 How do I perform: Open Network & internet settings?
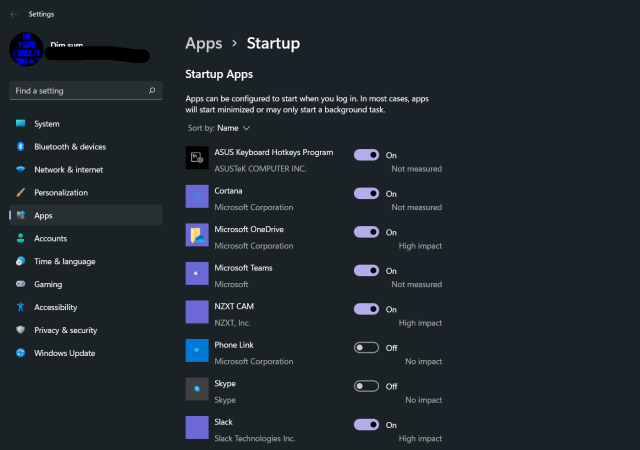[86, 169]
